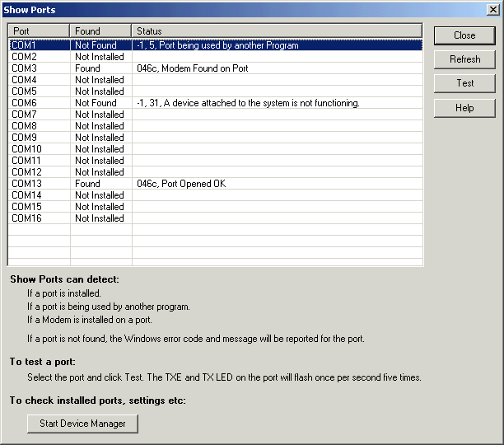Select the COM1 row
This screenshot has height=445, width=504.
[216, 45]
